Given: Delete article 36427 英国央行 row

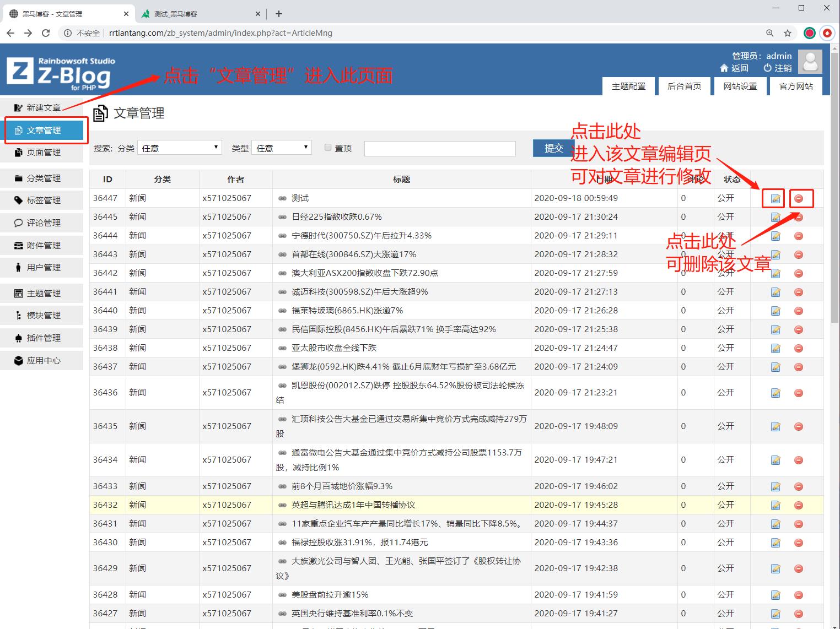Looking at the screenshot, I should [x=799, y=614].
